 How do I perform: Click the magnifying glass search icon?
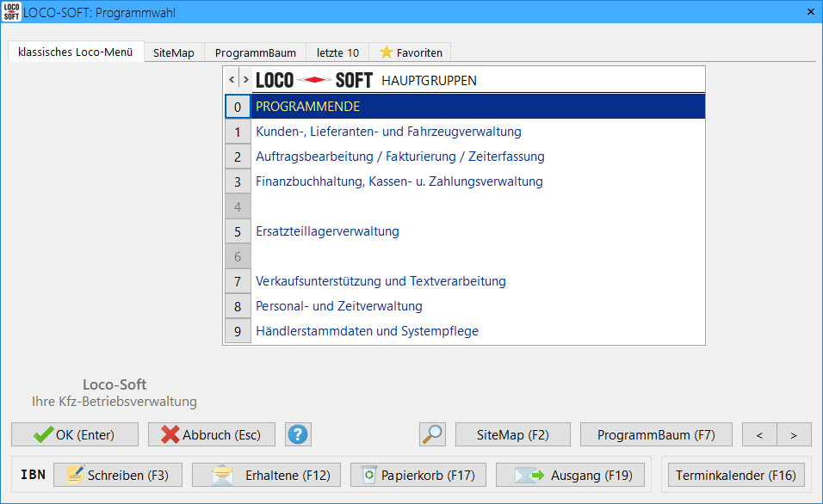coord(432,434)
